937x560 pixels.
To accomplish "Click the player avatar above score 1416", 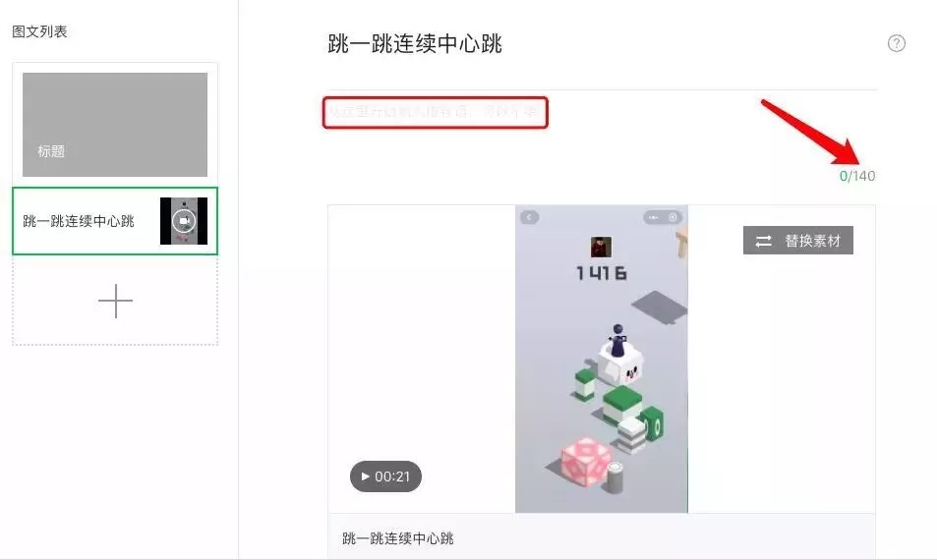I will (601, 247).
